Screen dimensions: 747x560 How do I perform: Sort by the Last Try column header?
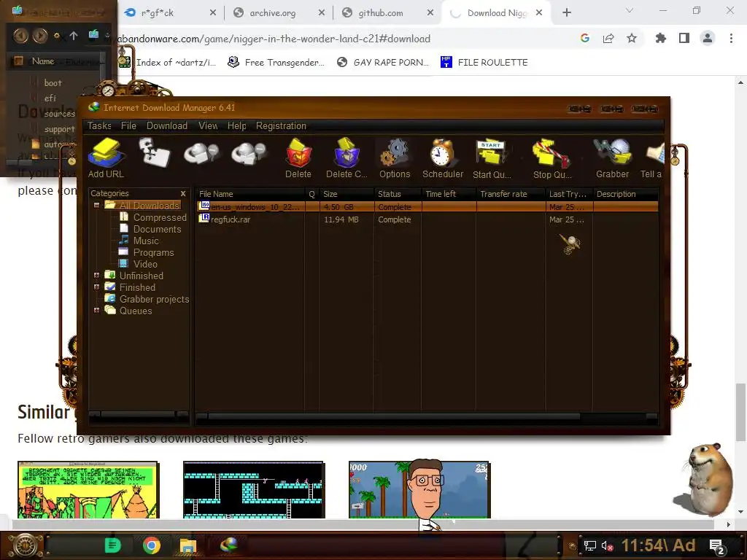(569, 194)
